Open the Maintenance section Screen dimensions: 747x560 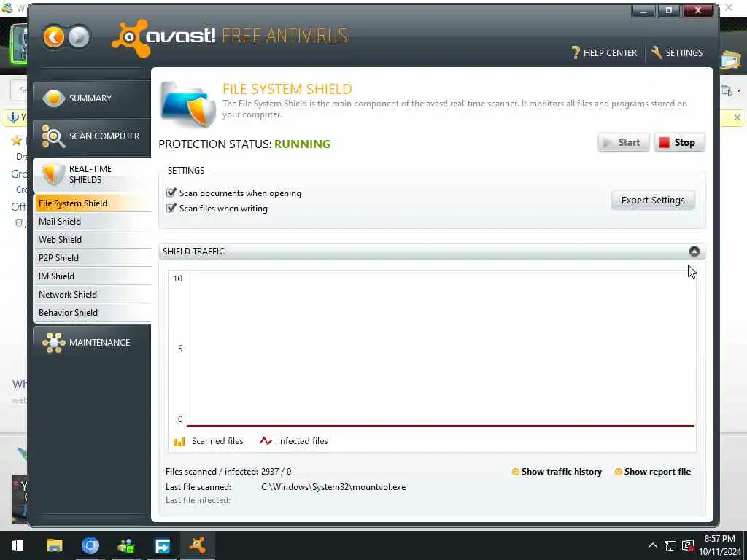tap(92, 343)
